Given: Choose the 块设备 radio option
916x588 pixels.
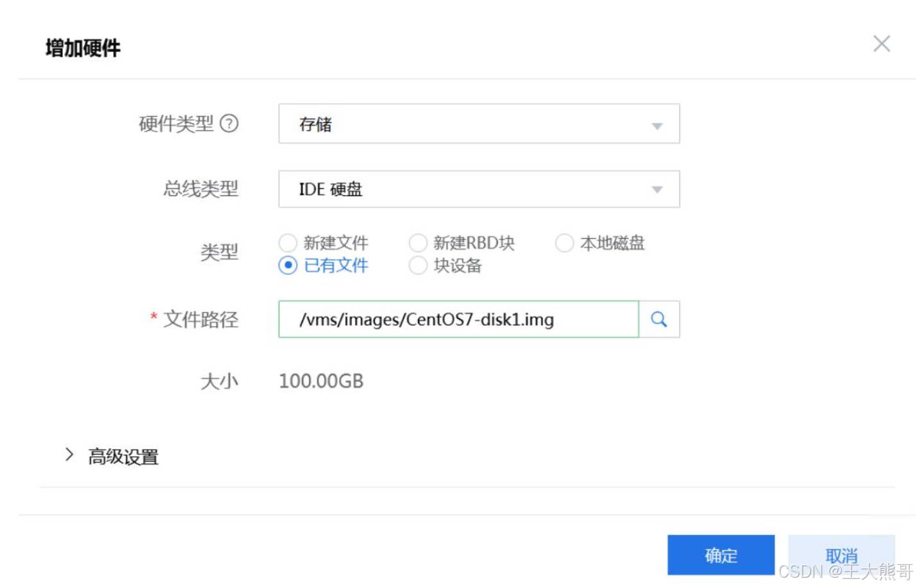Looking at the screenshot, I should click(418, 265).
